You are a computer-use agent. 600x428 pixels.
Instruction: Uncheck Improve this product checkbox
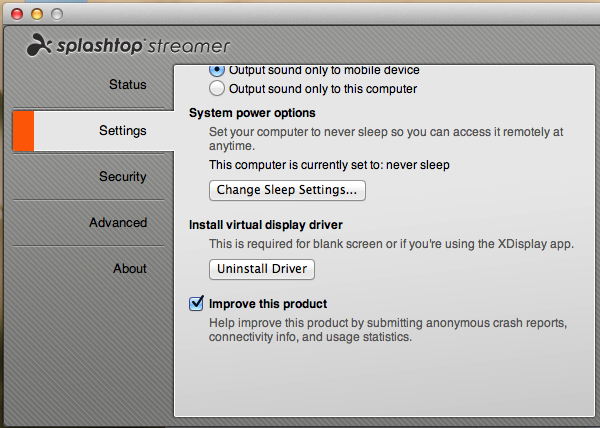(196, 304)
